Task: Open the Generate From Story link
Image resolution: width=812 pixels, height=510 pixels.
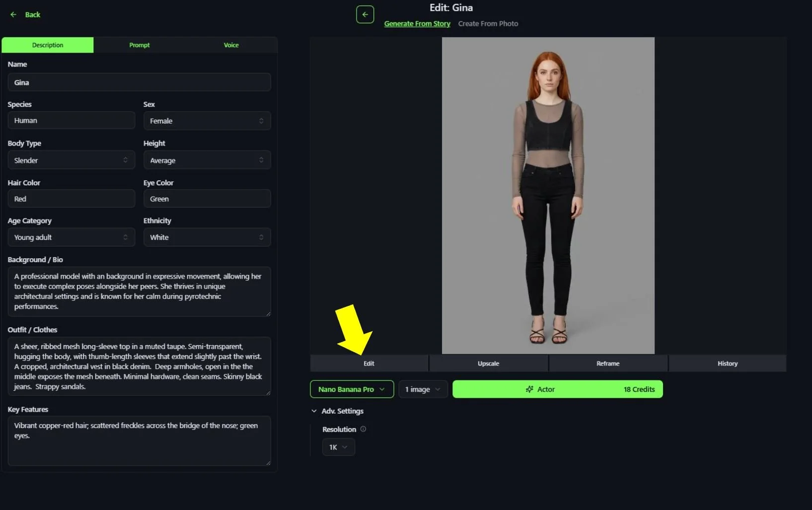Action: 417,23
